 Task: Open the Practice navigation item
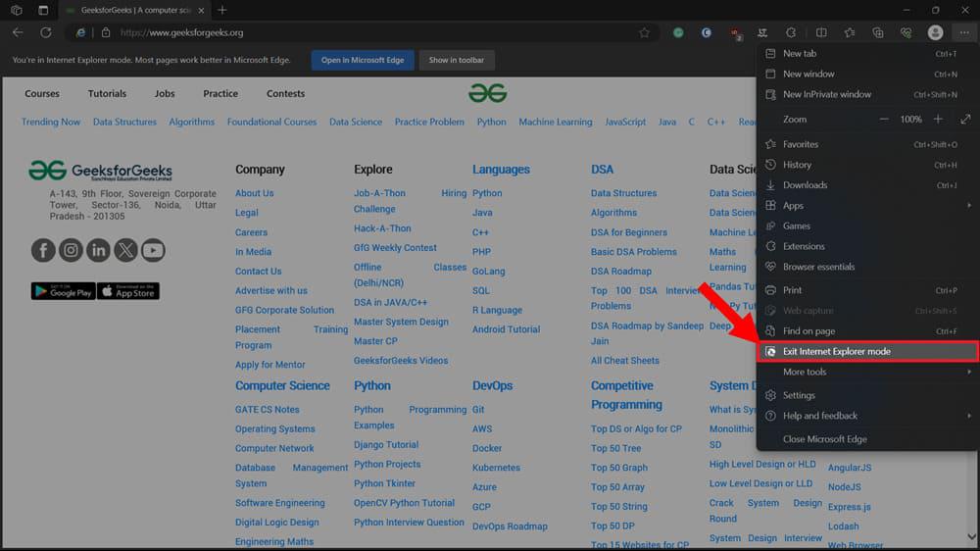pos(220,94)
